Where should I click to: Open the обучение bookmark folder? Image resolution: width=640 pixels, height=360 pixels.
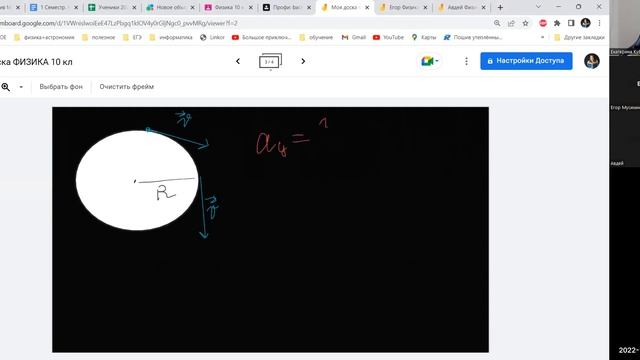[x=317, y=37]
